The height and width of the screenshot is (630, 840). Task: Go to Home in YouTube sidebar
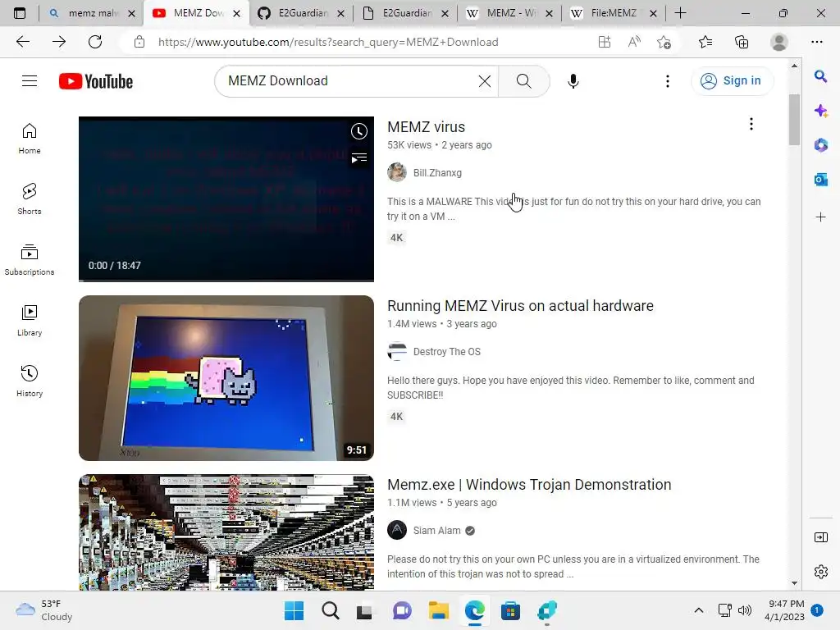[x=30, y=139]
